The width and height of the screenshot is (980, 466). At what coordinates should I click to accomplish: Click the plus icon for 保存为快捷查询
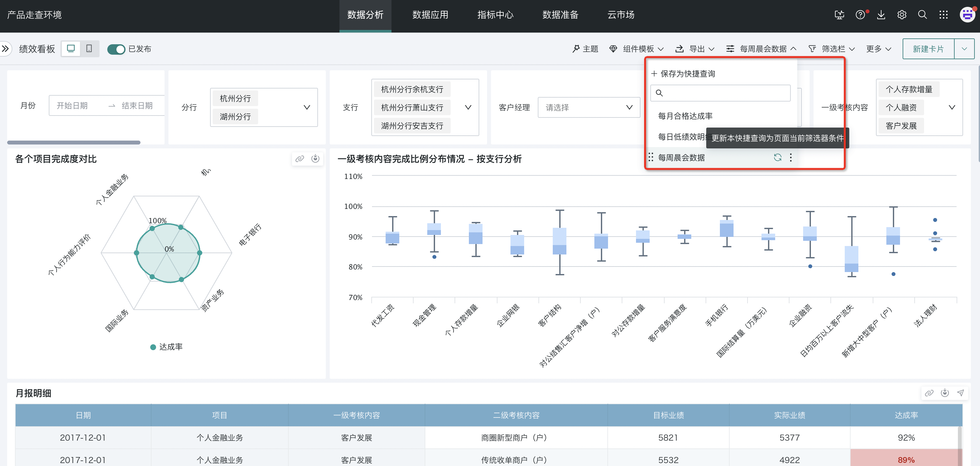point(654,74)
